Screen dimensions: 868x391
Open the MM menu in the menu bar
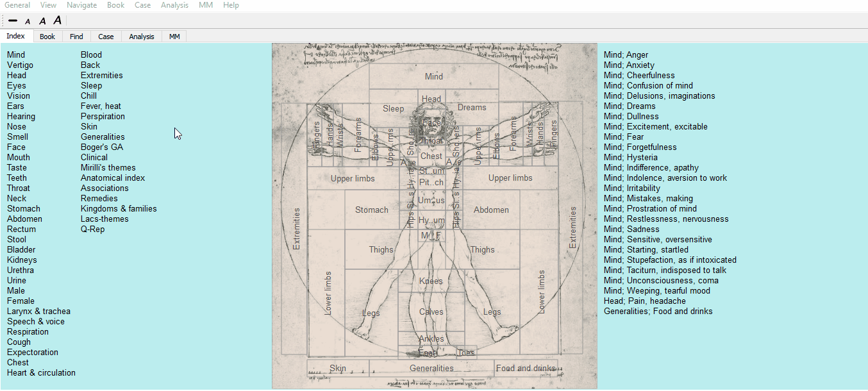[x=206, y=5]
